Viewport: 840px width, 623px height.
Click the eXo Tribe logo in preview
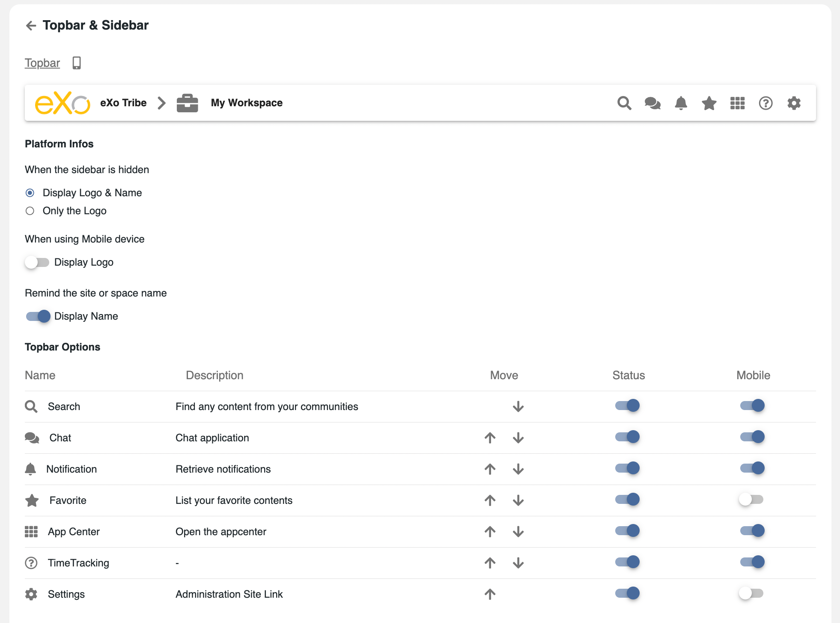(x=63, y=103)
